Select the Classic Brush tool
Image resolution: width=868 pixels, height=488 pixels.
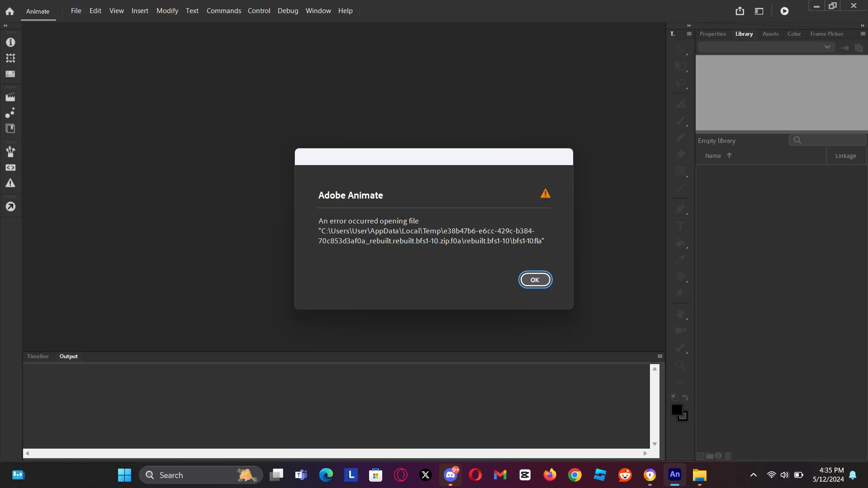coord(680,121)
